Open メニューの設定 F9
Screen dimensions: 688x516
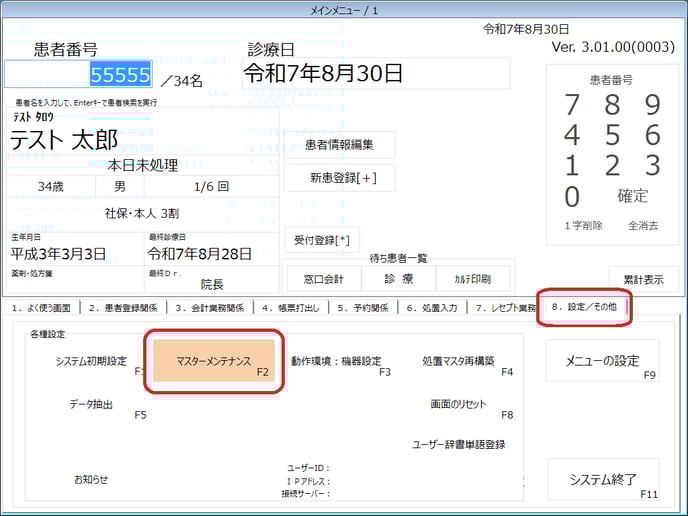pyautogui.click(x=603, y=361)
